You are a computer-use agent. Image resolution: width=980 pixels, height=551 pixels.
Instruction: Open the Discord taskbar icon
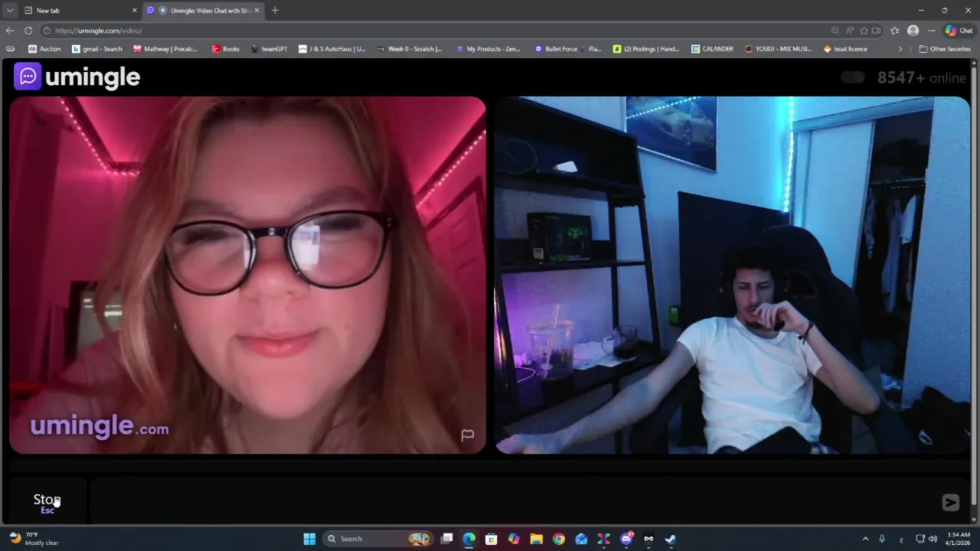point(626,539)
